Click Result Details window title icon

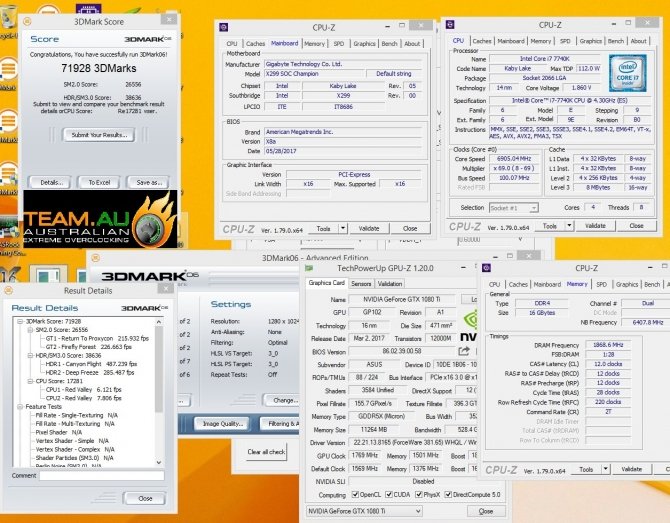[9, 290]
